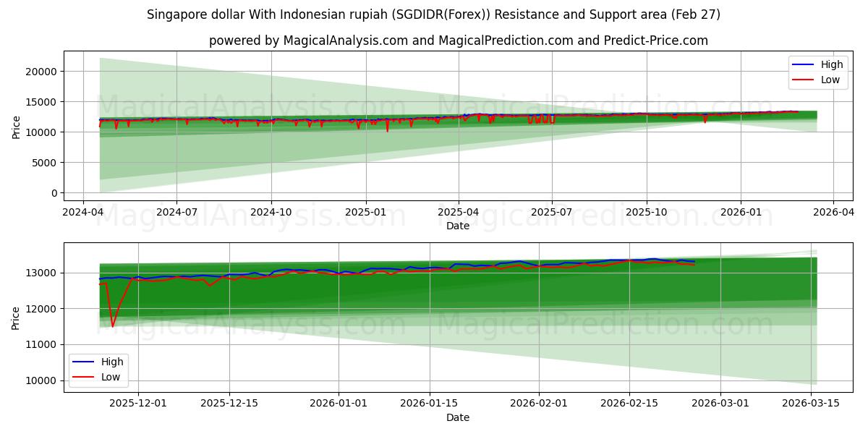Click the sharp red Low dip near 2025-12-01
The width and height of the screenshot is (868, 434).
[112, 325]
